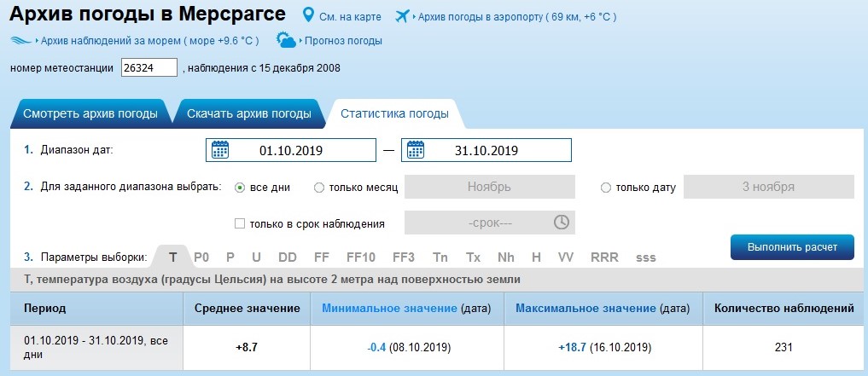Select the FF10 parameter tab

[x=361, y=257]
